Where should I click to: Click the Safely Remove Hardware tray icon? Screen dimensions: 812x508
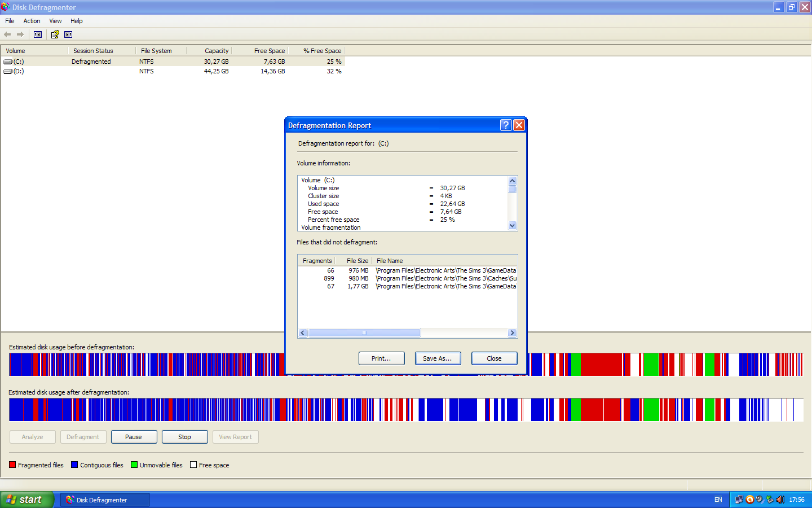point(770,500)
